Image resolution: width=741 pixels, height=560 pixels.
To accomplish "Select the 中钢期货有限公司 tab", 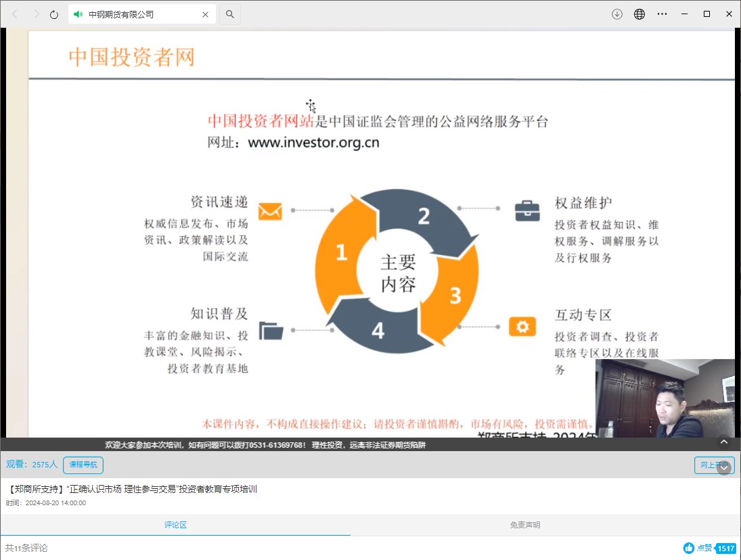I will [142, 14].
